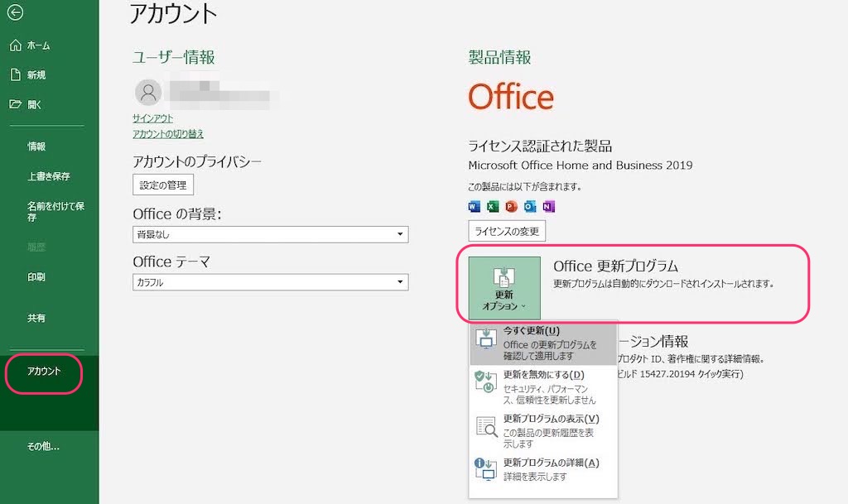Click the ライセンス認証された製品 text

coord(540,146)
